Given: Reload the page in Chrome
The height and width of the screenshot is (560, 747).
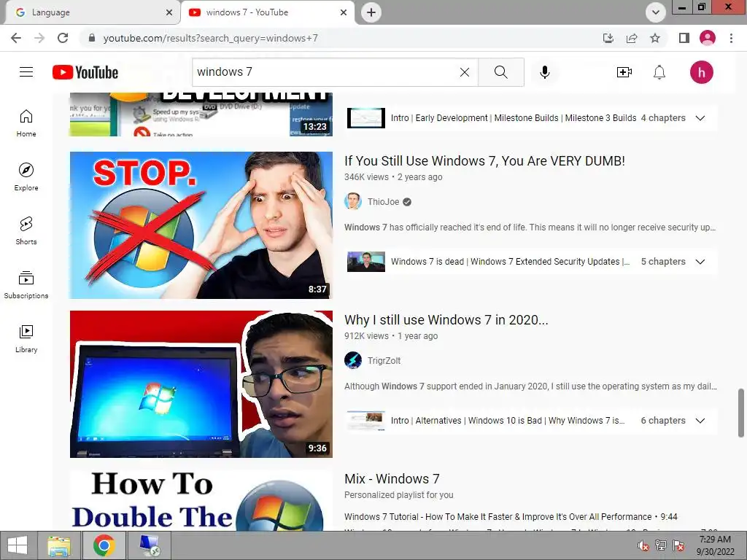Looking at the screenshot, I should [x=63, y=38].
